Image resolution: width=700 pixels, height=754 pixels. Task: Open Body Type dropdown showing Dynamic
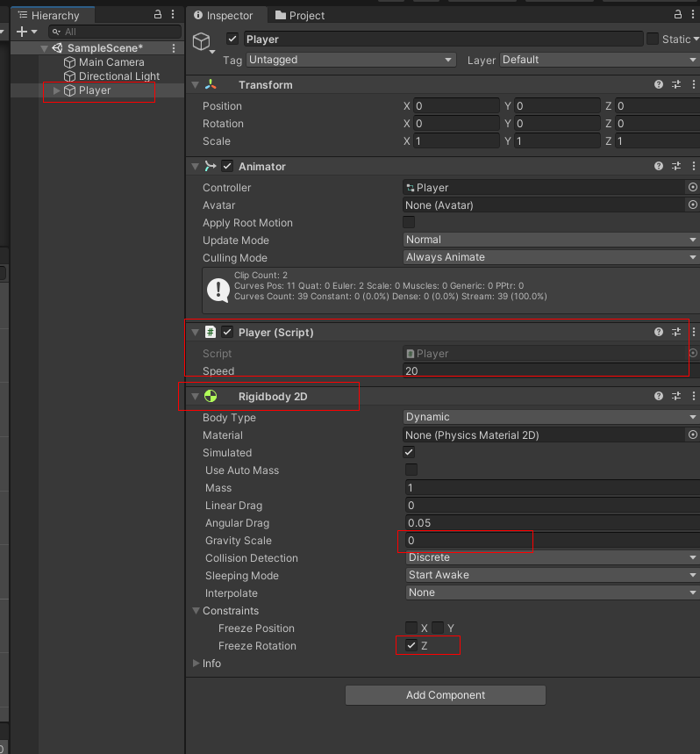[x=551, y=417]
